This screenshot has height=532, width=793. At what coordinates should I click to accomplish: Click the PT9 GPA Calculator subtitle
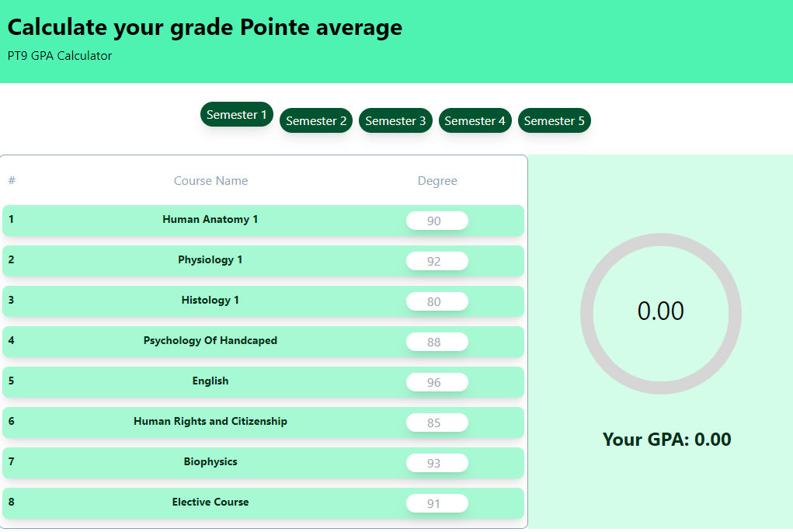click(59, 55)
